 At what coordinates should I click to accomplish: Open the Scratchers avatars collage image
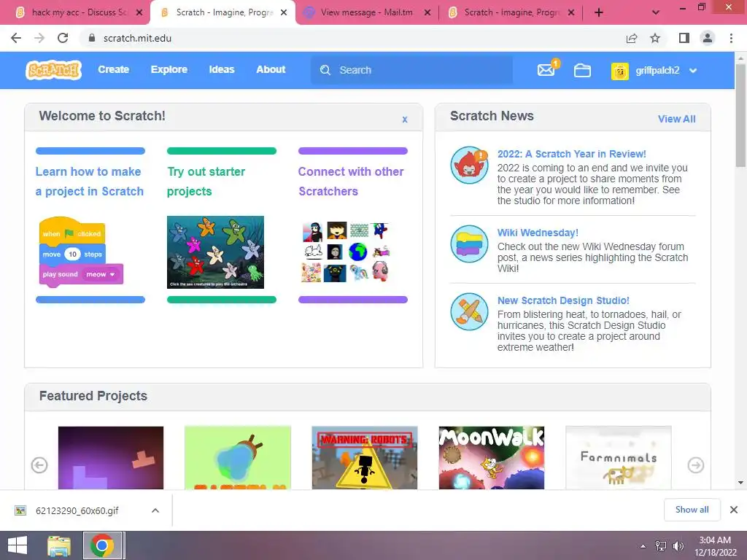[347, 252]
